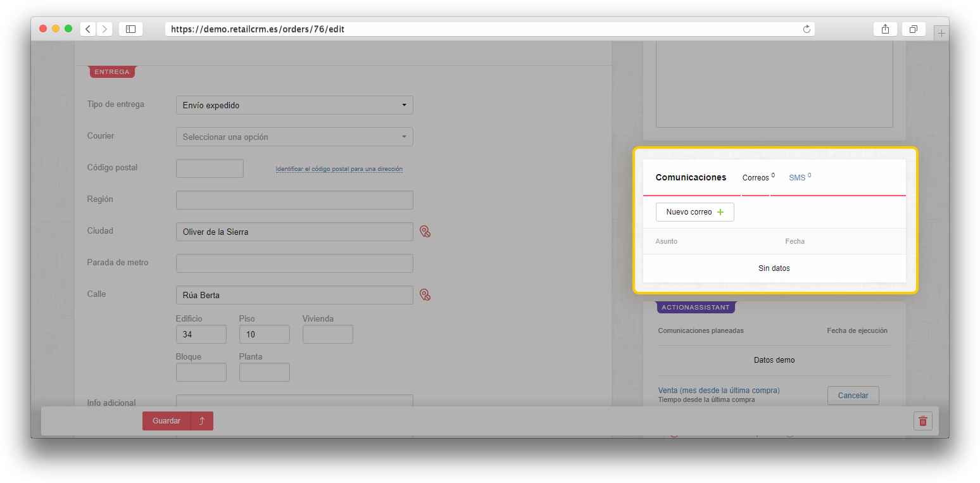Viewport: 980px width, 483px height.
Task: Click the Fecha de ejecución header
Action: pyautogui.click(x=857, y=331)
